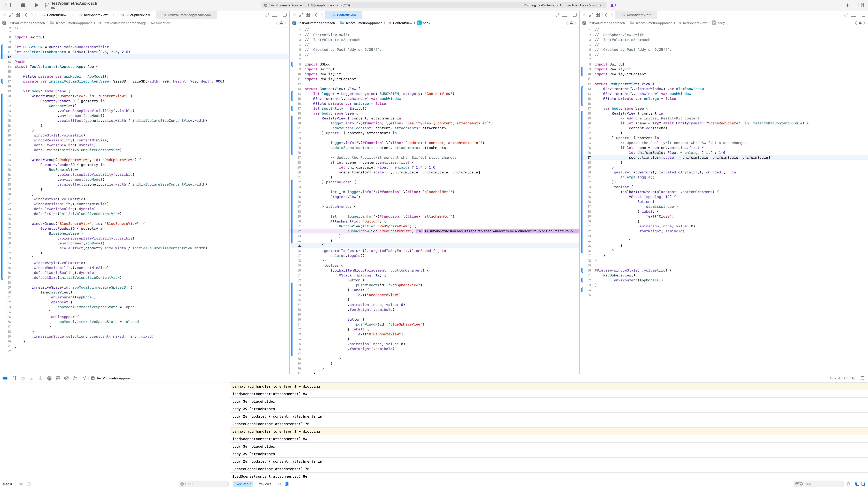Open the Auto variables scope popup
The height and width of the screenshot is (488, 868).
click(7, 484)
